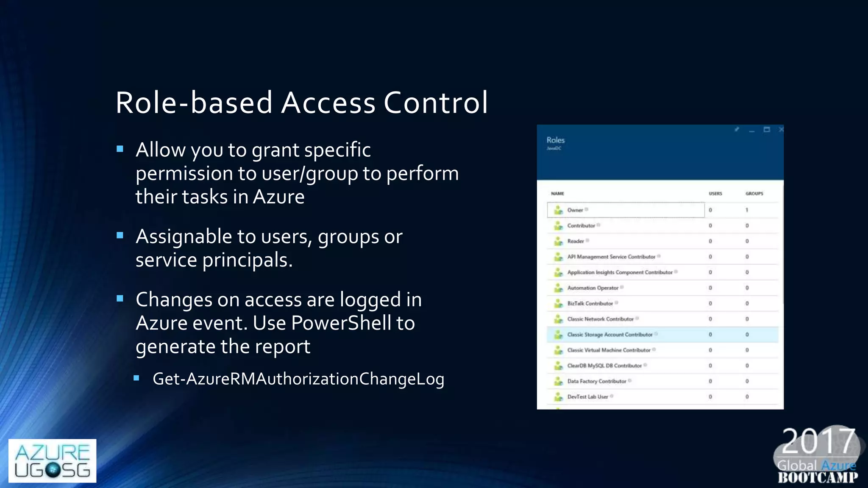The width and height of the screenshot is (868, 488).
Task: Click info icon next to Owner
Action: pos(587,209)
